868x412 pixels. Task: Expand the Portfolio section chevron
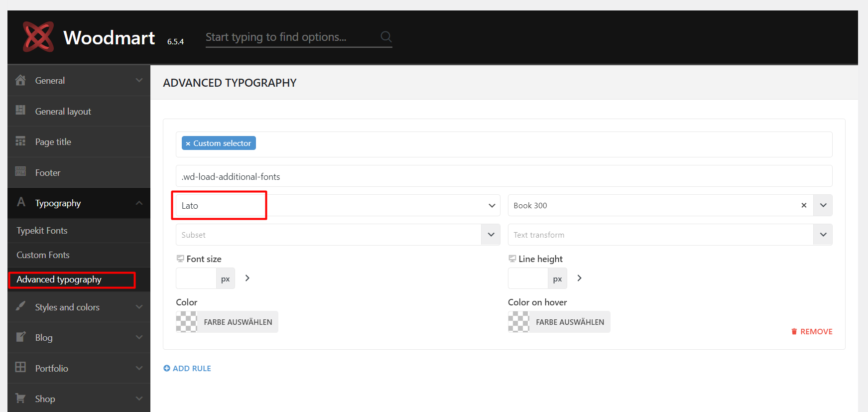139,368
